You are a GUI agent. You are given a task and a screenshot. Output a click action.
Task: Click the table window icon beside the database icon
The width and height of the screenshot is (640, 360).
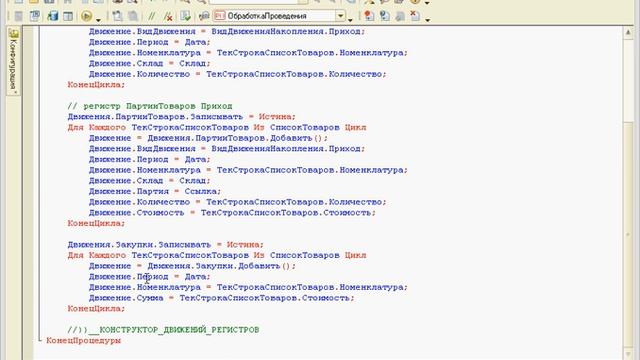(68, 16)
